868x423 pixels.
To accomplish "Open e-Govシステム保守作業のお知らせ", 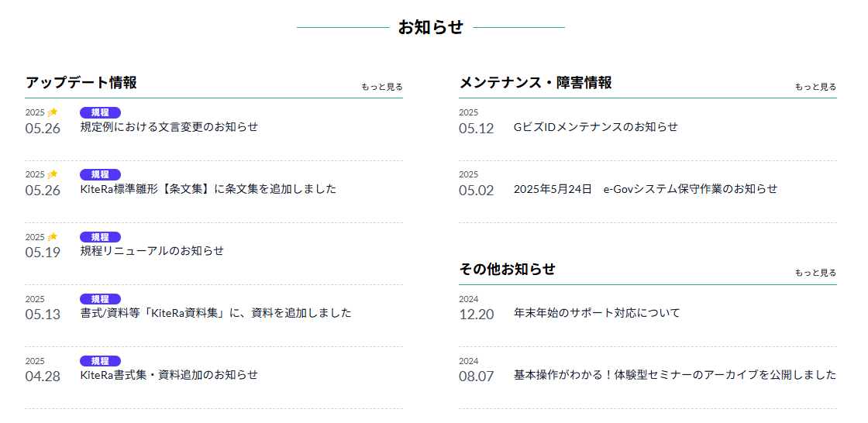I will (x=646, y=189).
